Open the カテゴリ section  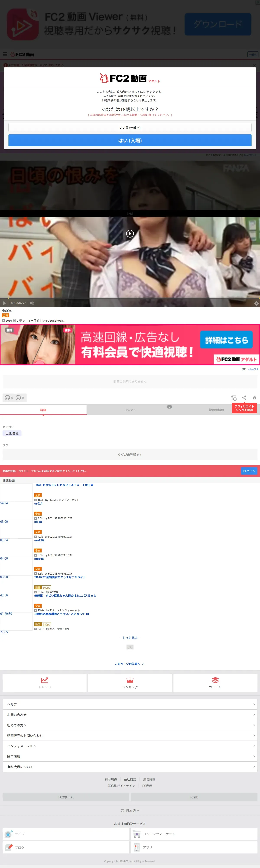[x=215, y=683]
